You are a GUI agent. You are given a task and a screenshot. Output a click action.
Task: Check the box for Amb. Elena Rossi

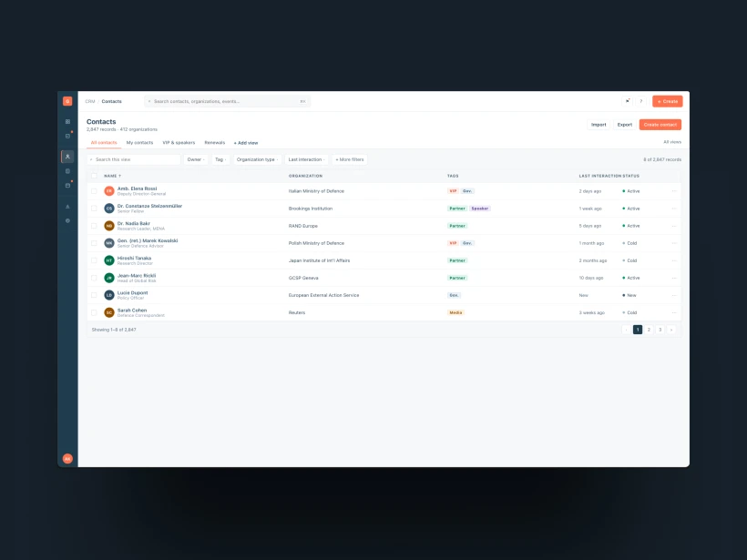coord(94,191)
